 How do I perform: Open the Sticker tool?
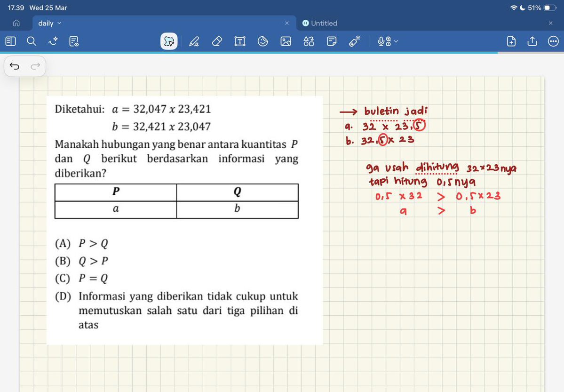click(263, 41)
